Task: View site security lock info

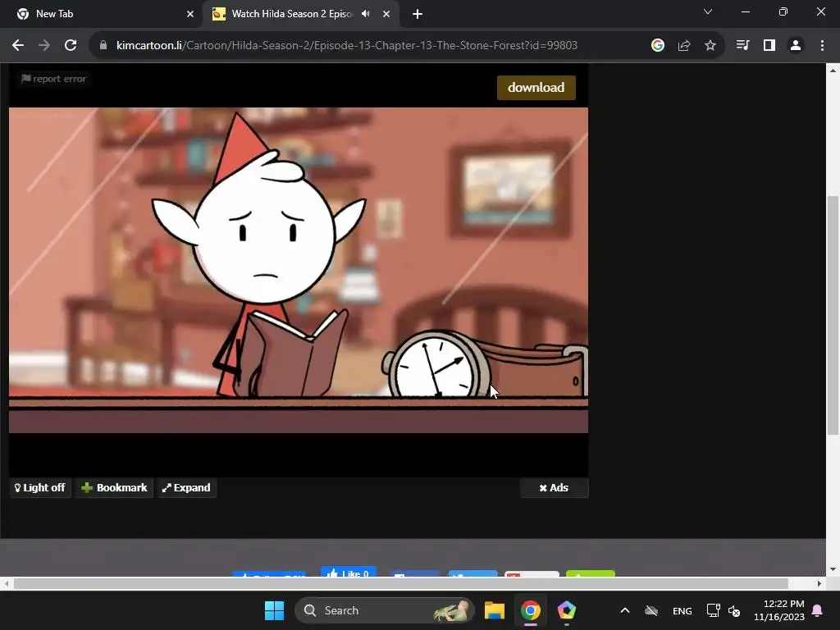Action: [x=103, y=46]
